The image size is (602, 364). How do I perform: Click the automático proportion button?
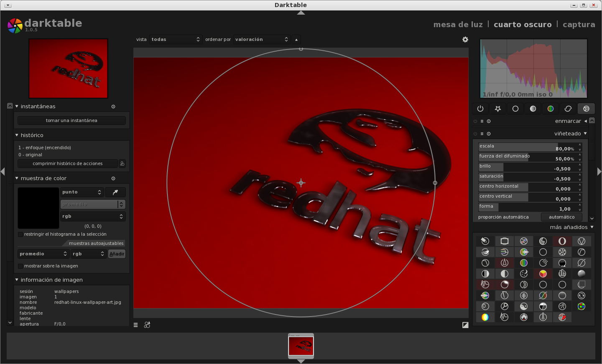[x=561, y=217]
